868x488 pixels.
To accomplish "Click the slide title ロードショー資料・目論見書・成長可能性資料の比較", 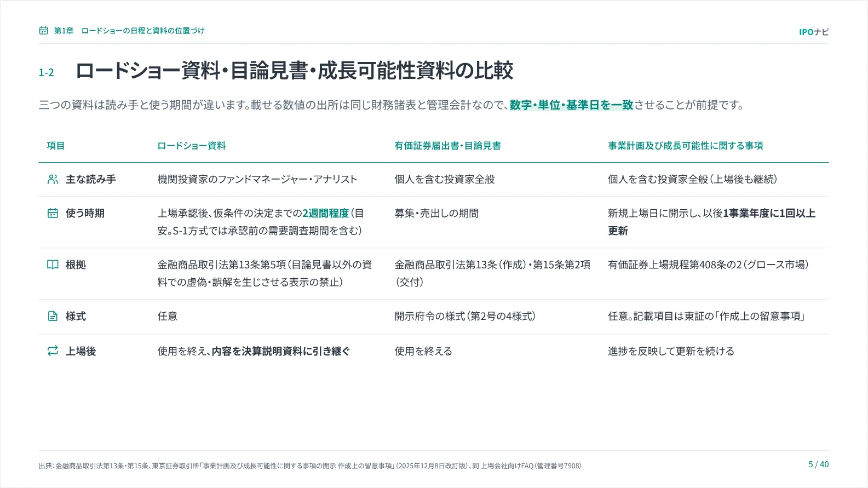I will (294, 71).
